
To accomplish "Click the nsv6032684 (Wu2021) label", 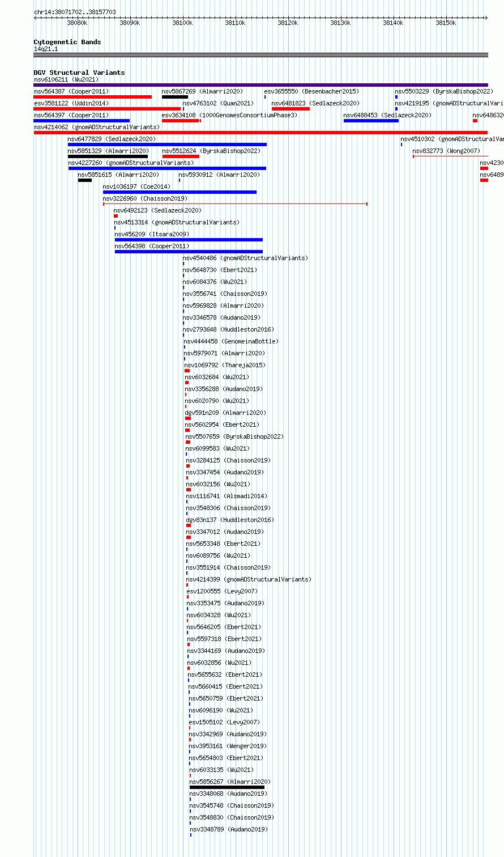I will pyautogui.click(x=217, y=377).
